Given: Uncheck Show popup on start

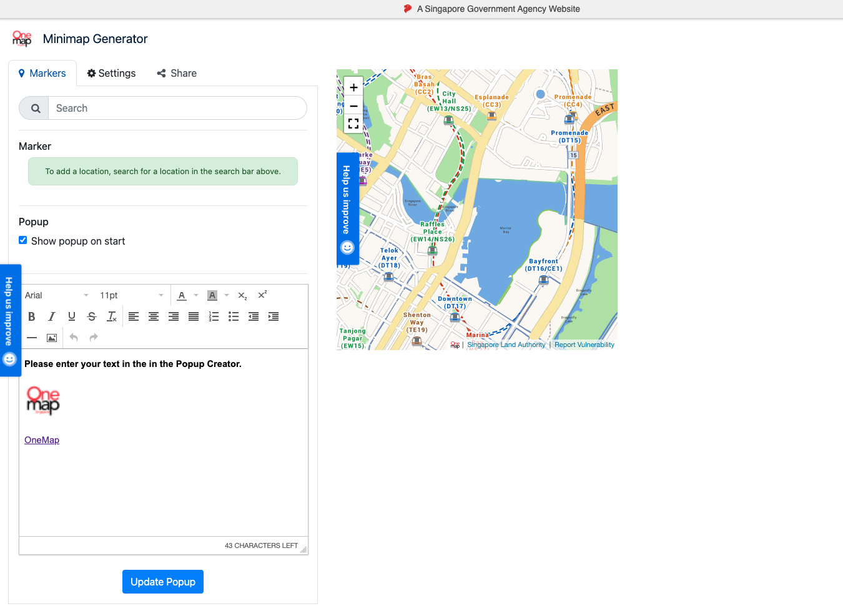Looking at the screenshot, I should (x=23, y=240).
